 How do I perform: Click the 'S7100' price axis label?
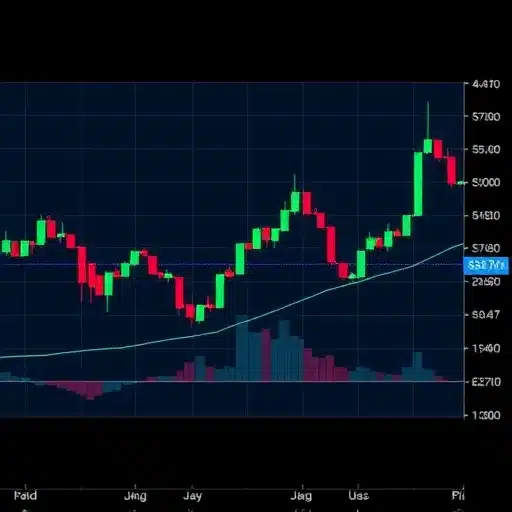(x=486, y=117)
